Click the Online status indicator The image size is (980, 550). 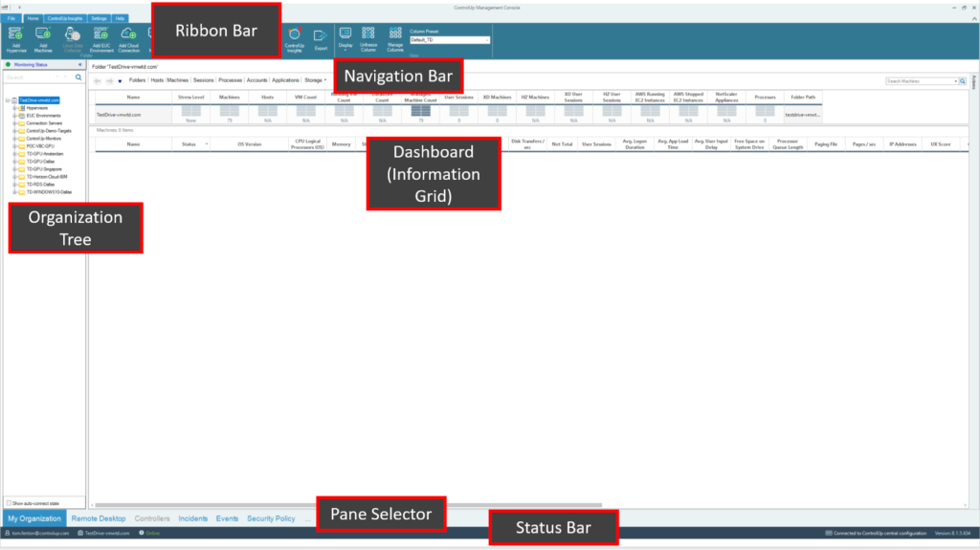click(x=149, y=533)
